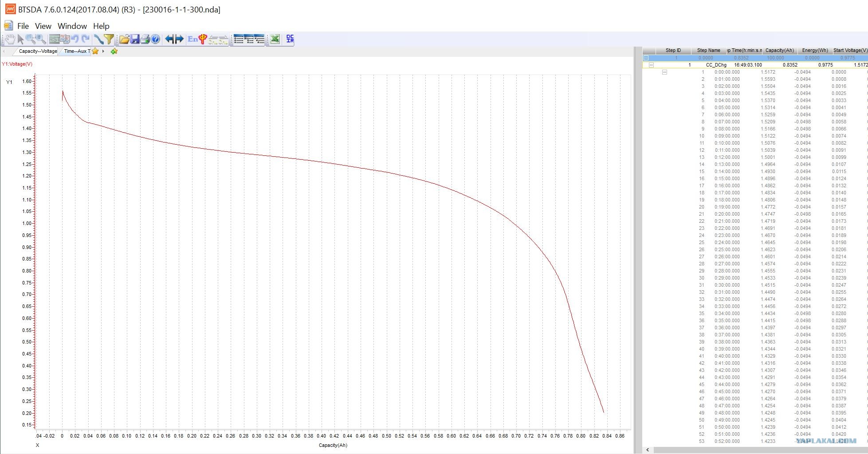Click the undo arrow icon
The width and height of the screenshot is (868, 454).
[x=75, y=39]
